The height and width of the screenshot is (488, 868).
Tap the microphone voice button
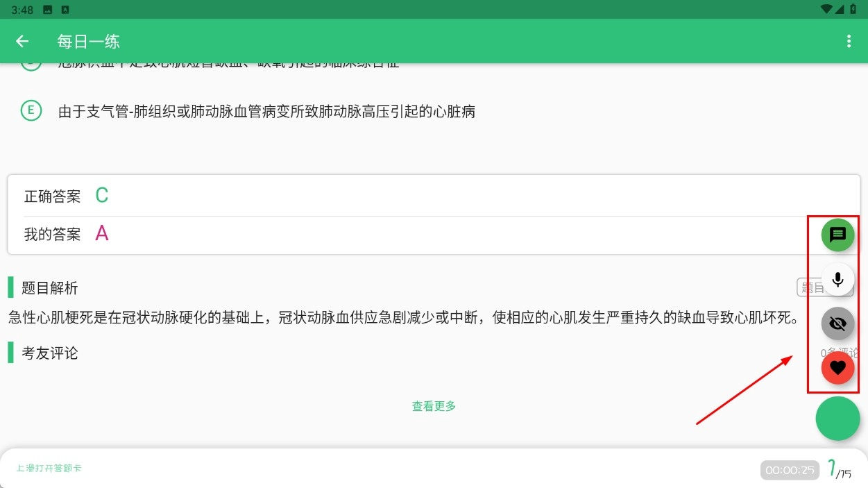[837, 280]
